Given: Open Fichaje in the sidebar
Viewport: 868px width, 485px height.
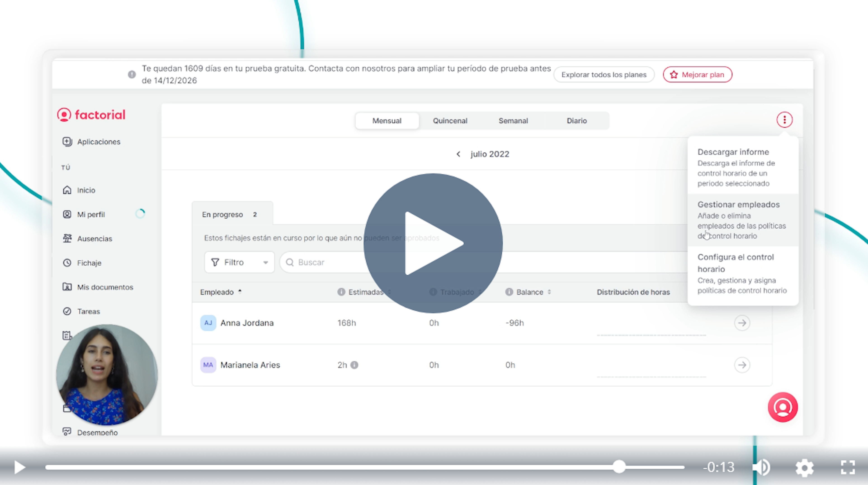Looking at the screenshot, I should point(82,263).
